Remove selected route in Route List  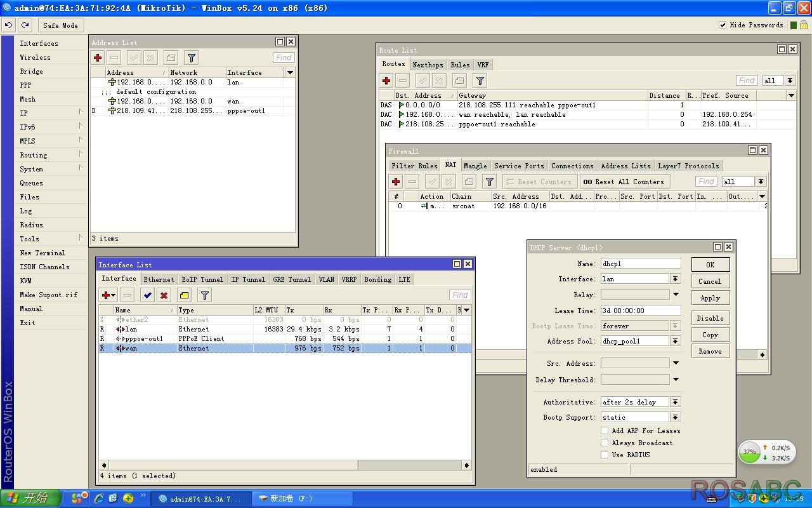coord(402,81)
